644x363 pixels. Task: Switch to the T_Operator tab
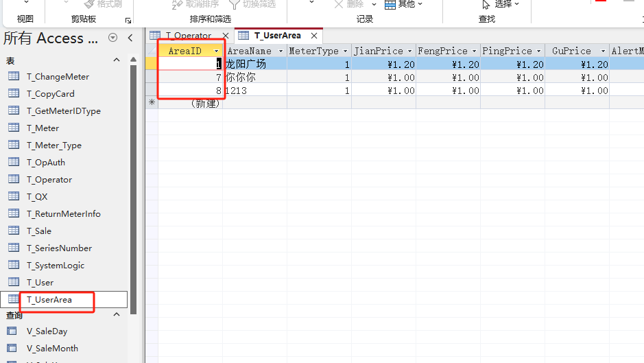[x=188, y=36]
